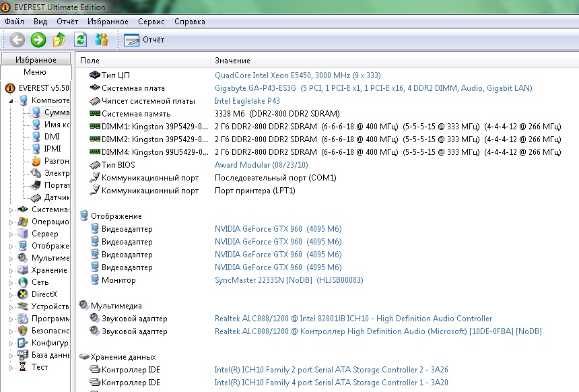Go back with the grey left arrow
This screenshot has height=392, width=579.
(18, 40)
